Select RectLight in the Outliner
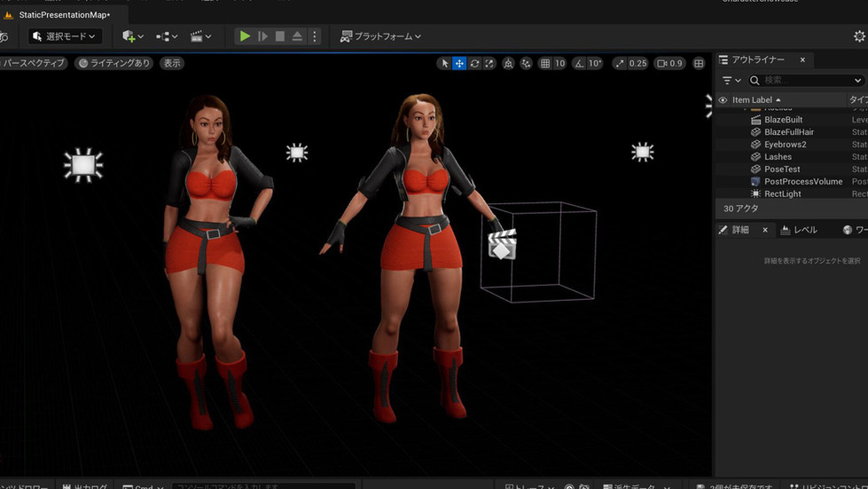The width and height of the screenshot is (868, 489). coord(782,193)
